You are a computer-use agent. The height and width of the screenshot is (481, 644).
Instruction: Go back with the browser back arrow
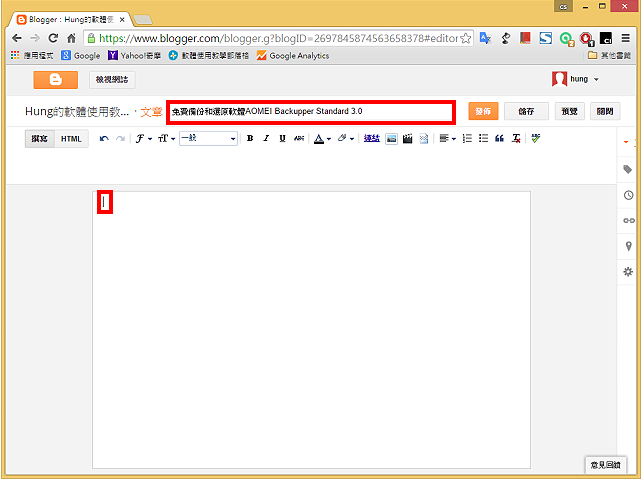pyautogui.click(x=17, y=38)
